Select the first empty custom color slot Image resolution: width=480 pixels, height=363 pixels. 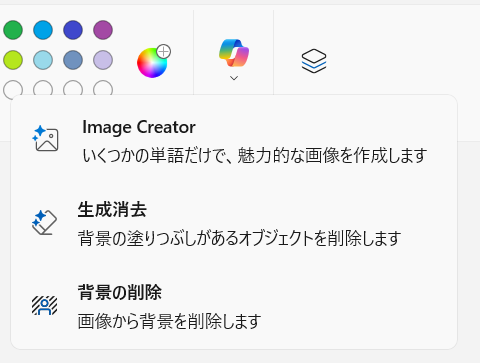click(13, 88)
